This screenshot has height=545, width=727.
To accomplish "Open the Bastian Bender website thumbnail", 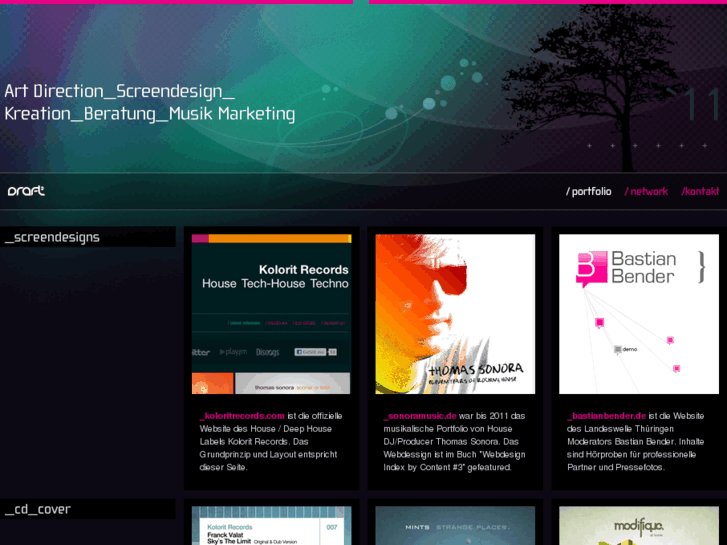I will (639, 314).
